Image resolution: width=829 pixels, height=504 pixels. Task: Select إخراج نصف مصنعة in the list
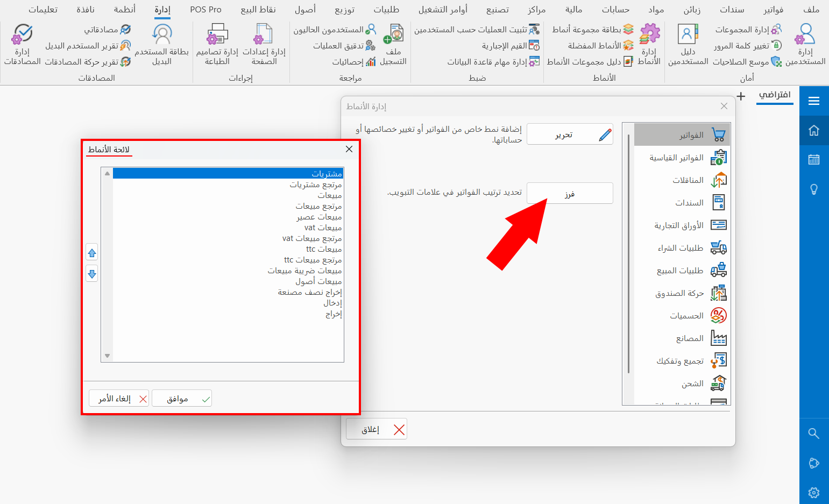(x=228, y=292)
